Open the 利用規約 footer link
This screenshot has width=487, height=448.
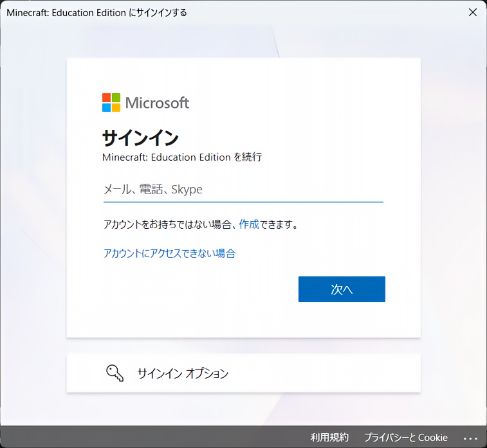(x=329, y=438)
